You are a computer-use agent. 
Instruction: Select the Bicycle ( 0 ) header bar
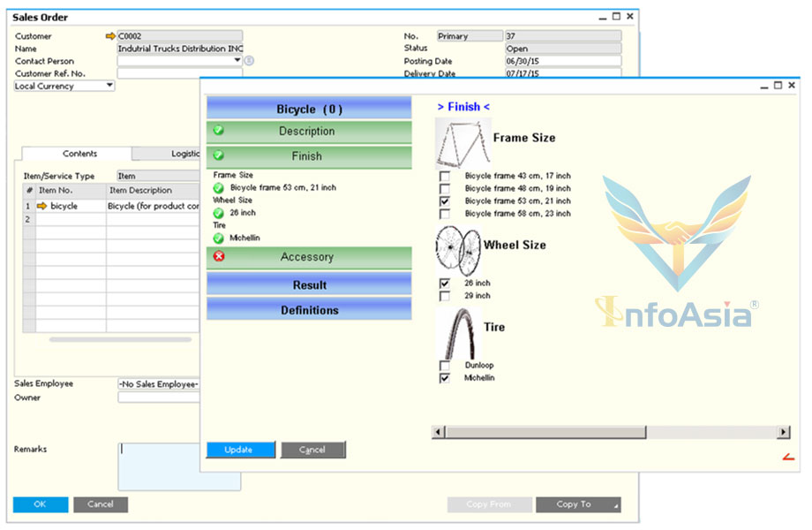tap(309, 109)
